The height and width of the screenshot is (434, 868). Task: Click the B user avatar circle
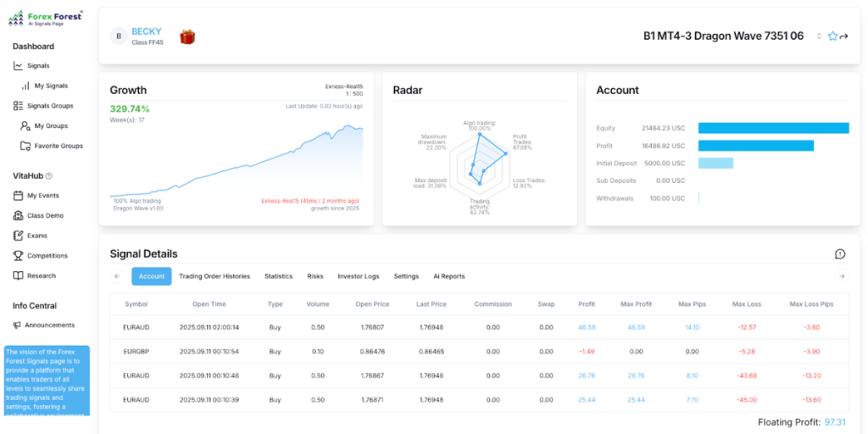(x=119, y=36)
